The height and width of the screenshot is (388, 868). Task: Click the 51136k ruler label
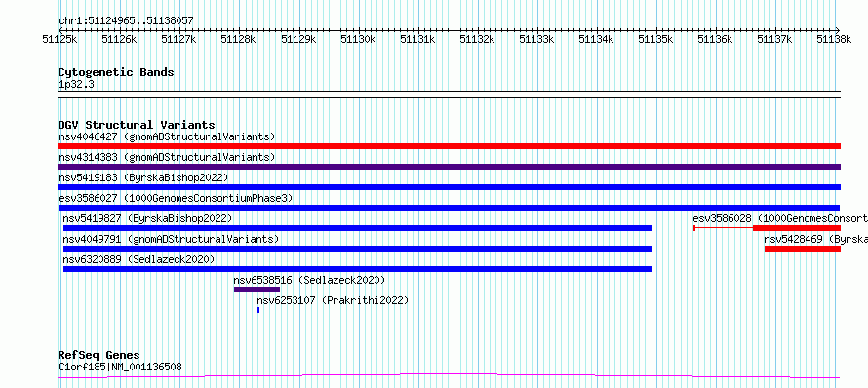[x=715, y=39]
